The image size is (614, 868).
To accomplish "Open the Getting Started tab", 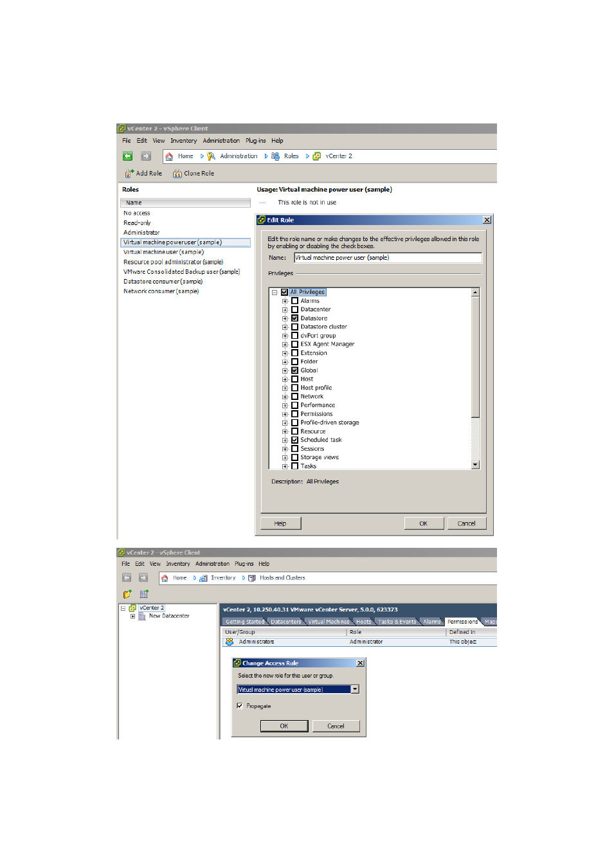I will (x=245, y=622).
